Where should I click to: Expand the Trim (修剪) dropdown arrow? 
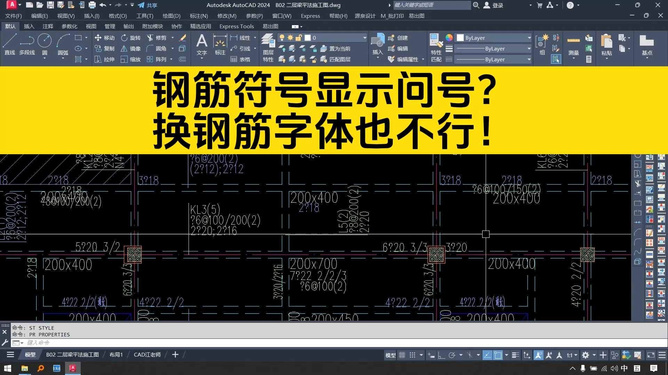pyautogui.click(x=173, y=38)
